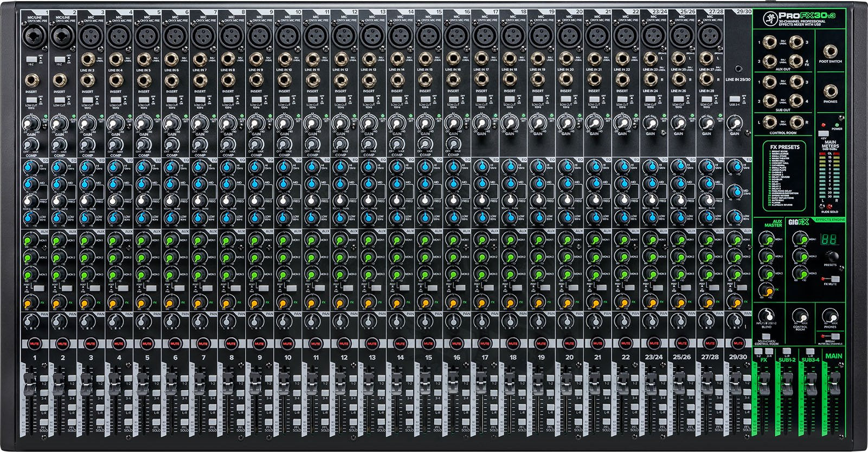Enable the 48V phantom power switch

pyautogui.click(x=822, y=133)
